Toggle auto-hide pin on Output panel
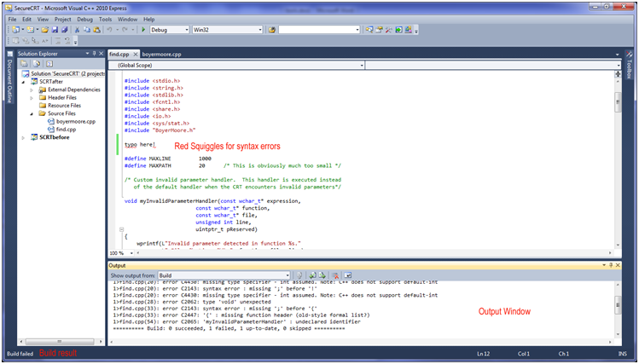The height and width of the screenshot is (364, 639). click(x=611, y=265)
